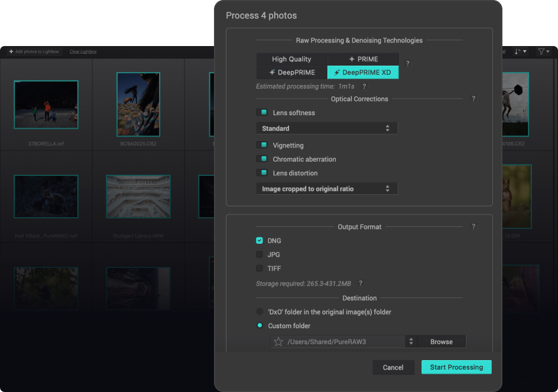This screenshot has height=392, width=558.
Task: Select the Stuttgart Library.ARW thumbnail
Action: (x=138, y=197)
